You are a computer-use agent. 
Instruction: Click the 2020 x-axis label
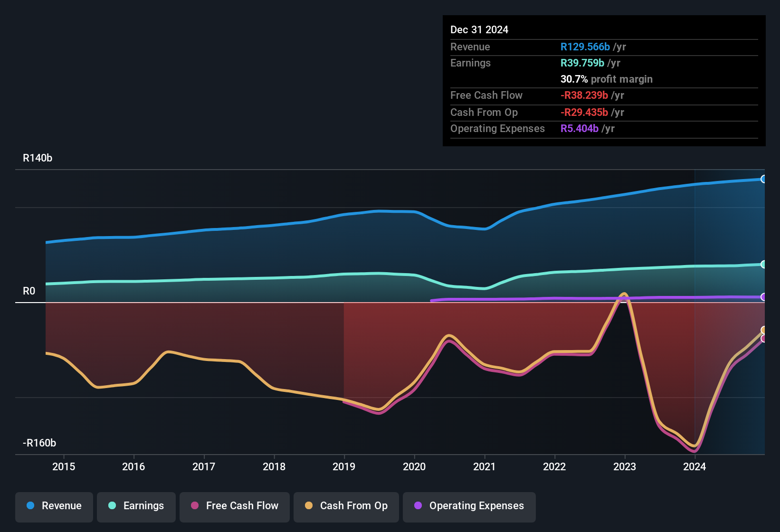tap(414, 466)
